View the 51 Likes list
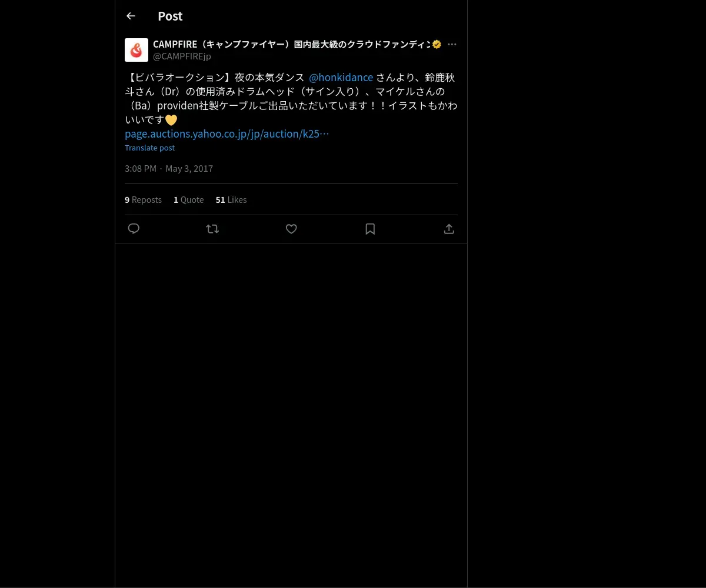Image resolution: width=706 pixels, height=588 pixels. click(x=231, y=200)
